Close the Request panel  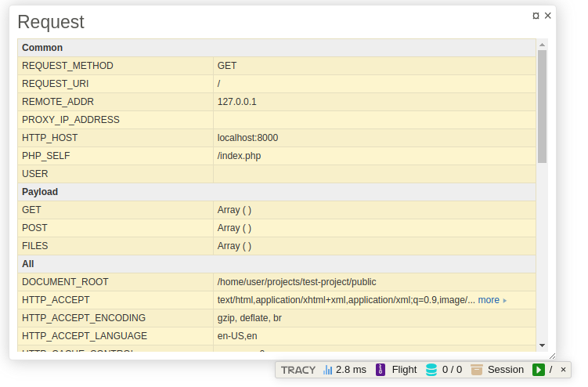[x=548, y=16]
